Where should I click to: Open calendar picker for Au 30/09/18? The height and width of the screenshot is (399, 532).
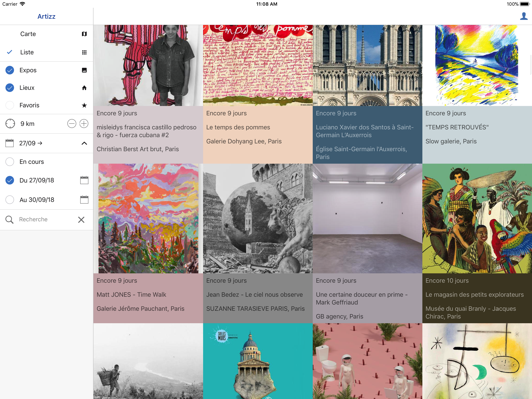click(84, 200)
